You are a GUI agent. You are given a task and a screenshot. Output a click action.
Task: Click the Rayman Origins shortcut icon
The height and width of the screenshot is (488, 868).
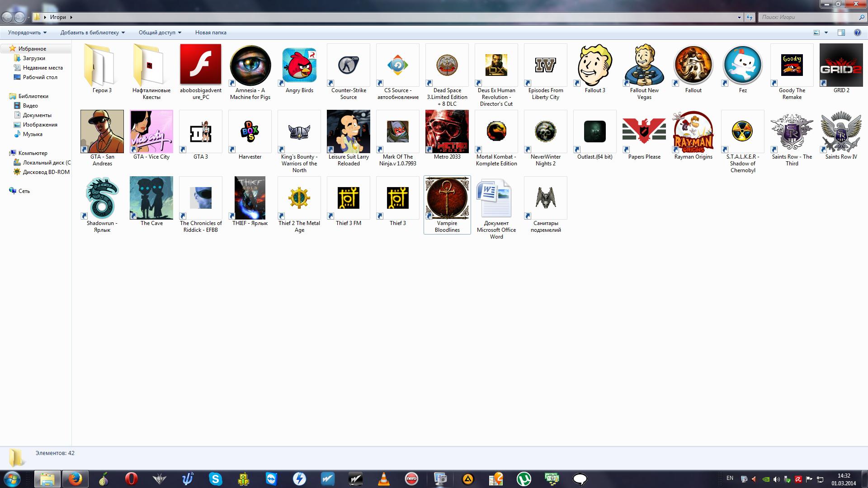tap(693, 132)
